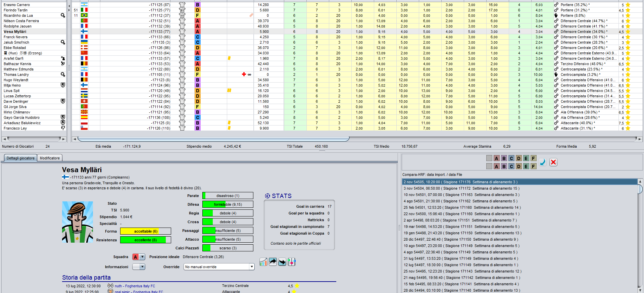The height and width of the screenshot is (293, 644).
Task: Toggle lower row group F filter
Action: [x=534, y=166]
